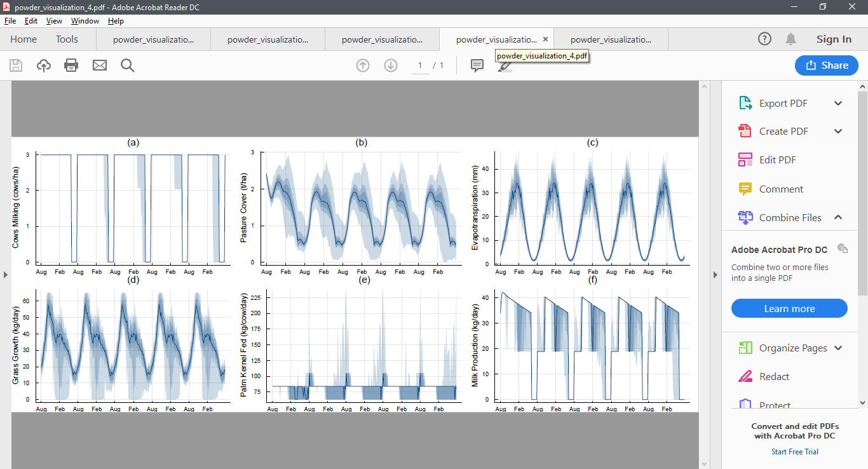Collapse the right tools pane arrow

[x=715, y=275]
